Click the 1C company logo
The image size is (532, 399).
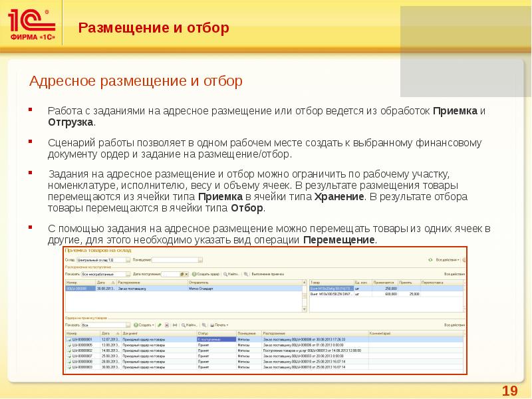point(31,25)
